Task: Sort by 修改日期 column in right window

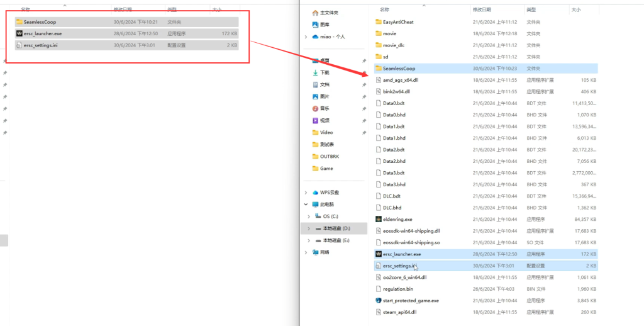Action: point(481,10)
